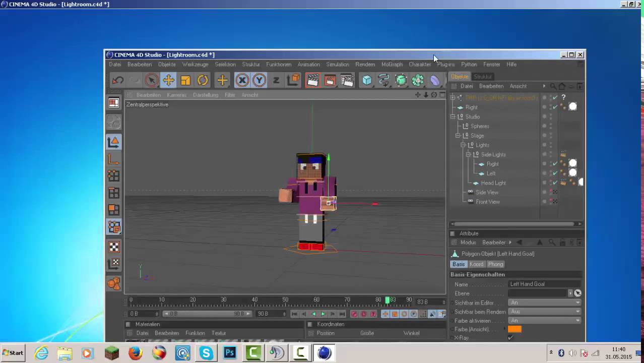
Task: Toggle the X axis lock
Action: (x=242, y=80)
